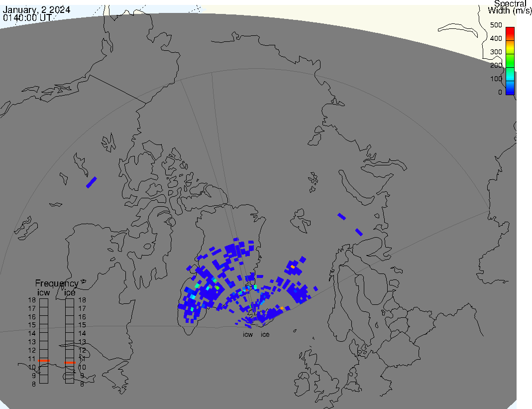Viewport: 532px width, 409px height.
Task: Select the icw header in the Frequency legend
Action: [44, 292]
